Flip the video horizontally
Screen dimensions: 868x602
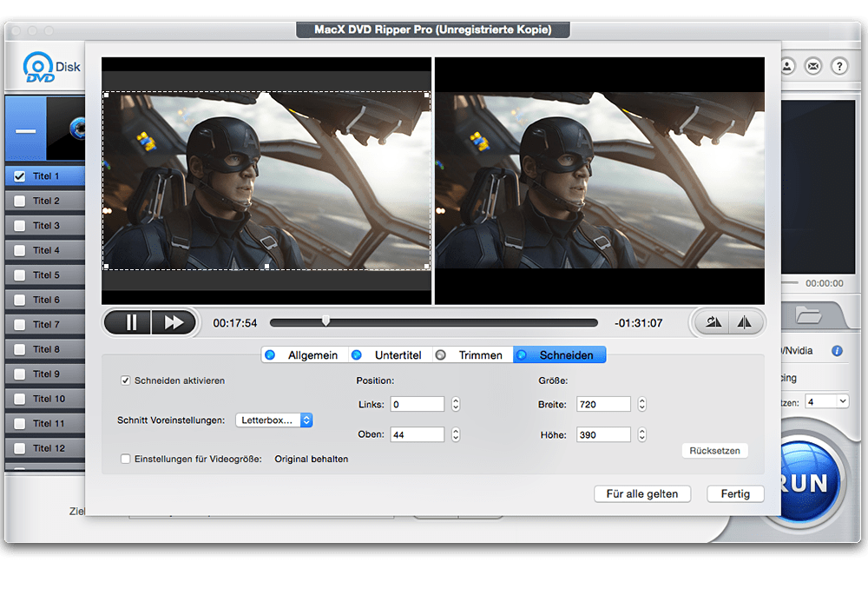(x=745, y=321)
